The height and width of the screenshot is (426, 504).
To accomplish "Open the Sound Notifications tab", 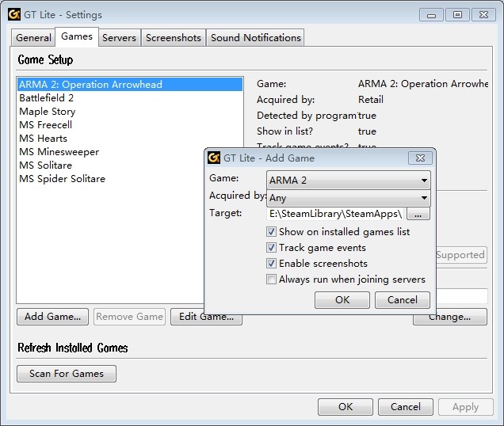I will point(255,38).
